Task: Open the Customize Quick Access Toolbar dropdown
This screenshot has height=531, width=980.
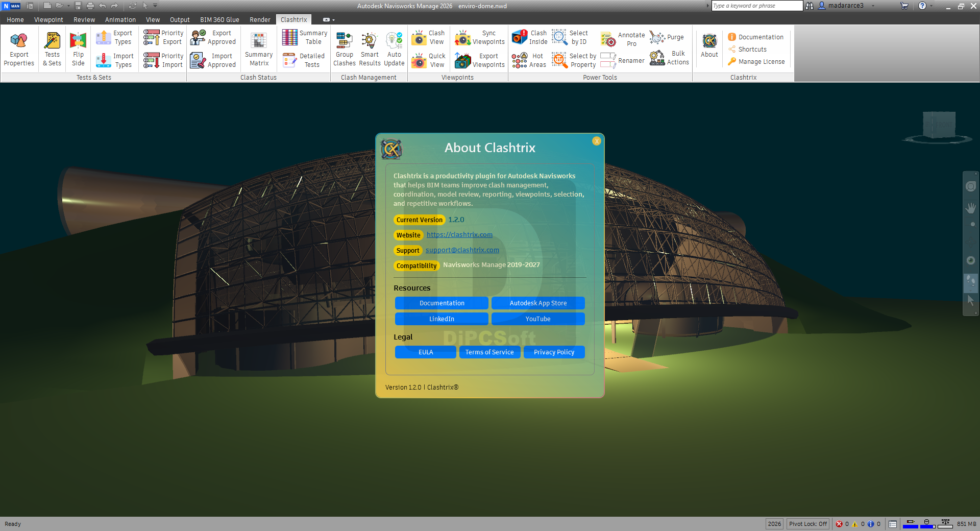Action: point(155,6)
